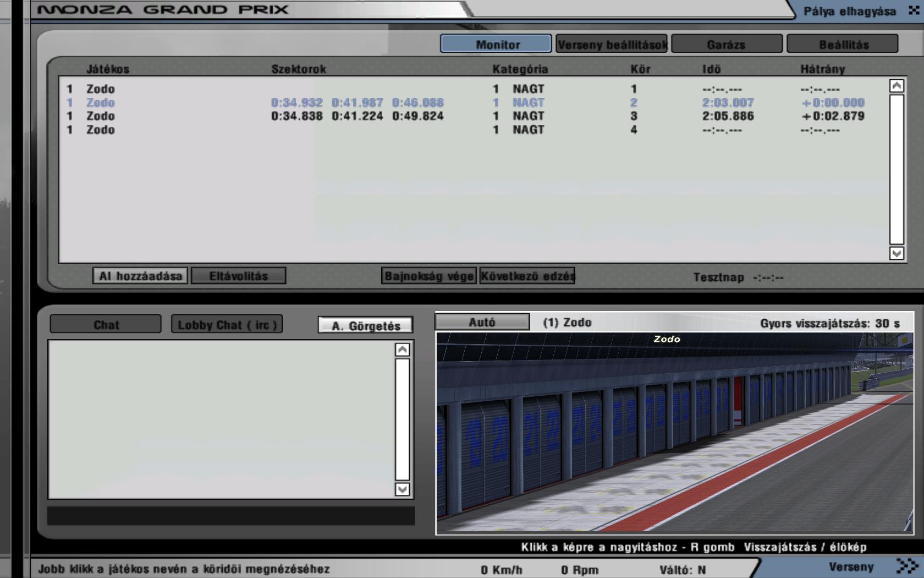Click the Szektorok column header
The image size is (924, 578).
click(x=299, y=69)
